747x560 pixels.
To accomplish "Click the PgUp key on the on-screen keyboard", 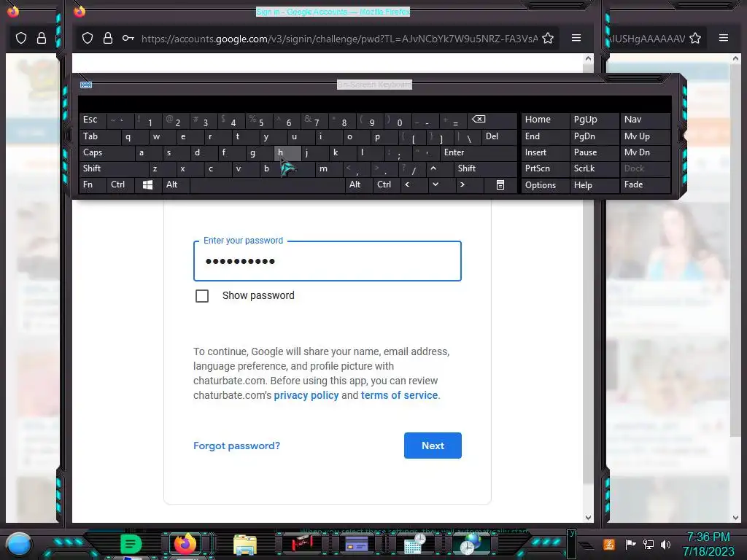I will click(594, 120).
